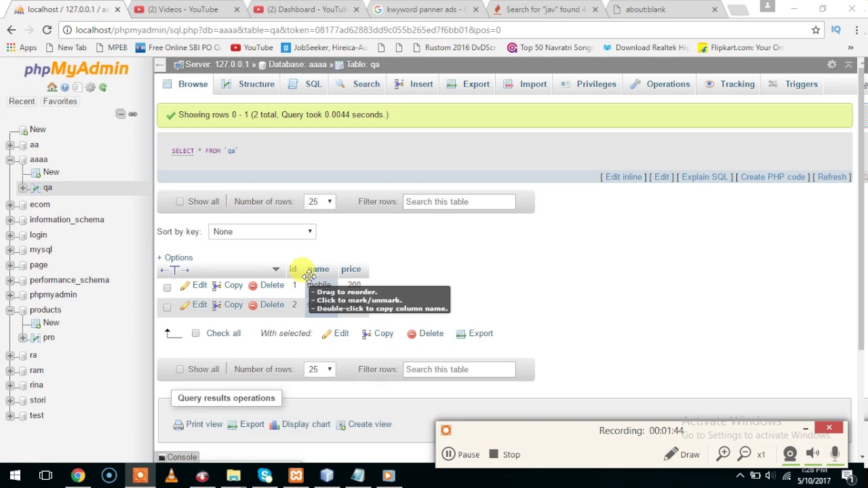The width and height of the screenshot is (868, 488).
Task: Click Print view below the query results
Action: tap(198, 424)
